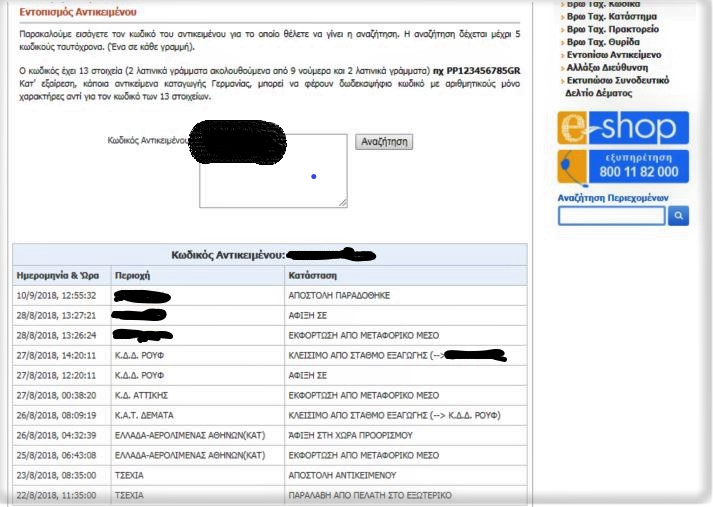Select status ΠΑΡΑΛΑΒΗ ΑΠΟ ΠΕΛΑΤΗ ΣΤΟ ΕΞΩΤΕΡΙΚΟ
This screenshot has height=507, width=713.
pyautogui.click(x=370, y=496)
